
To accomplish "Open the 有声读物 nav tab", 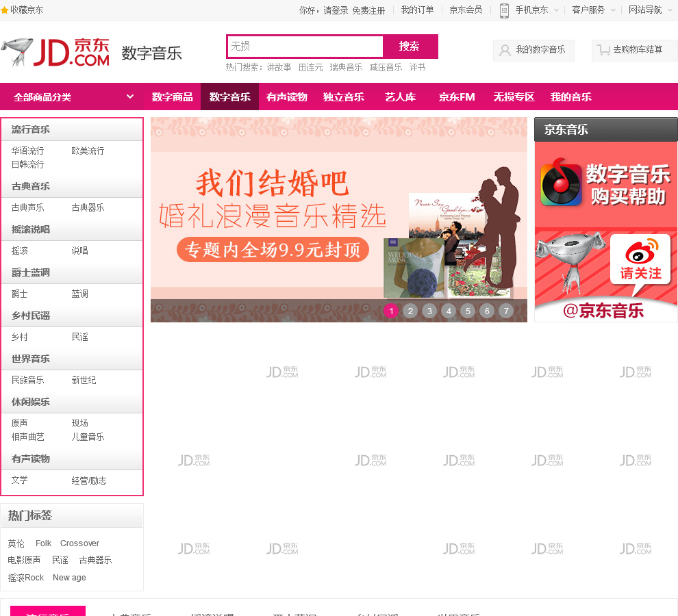I will [x=287, y=97].
